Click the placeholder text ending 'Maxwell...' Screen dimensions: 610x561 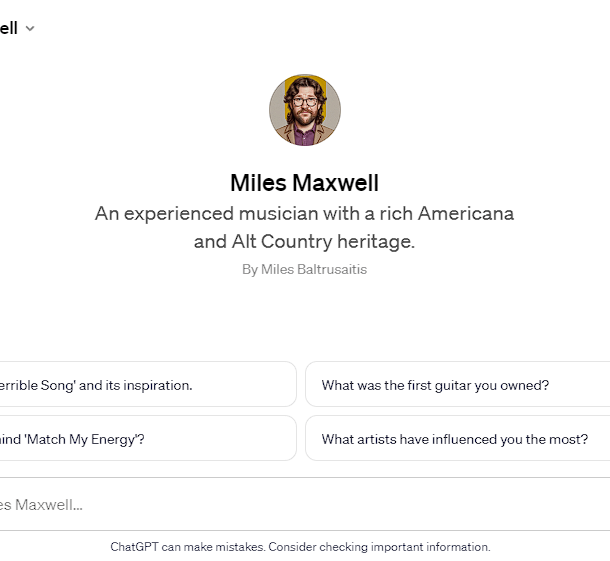(x=41, y=505)
